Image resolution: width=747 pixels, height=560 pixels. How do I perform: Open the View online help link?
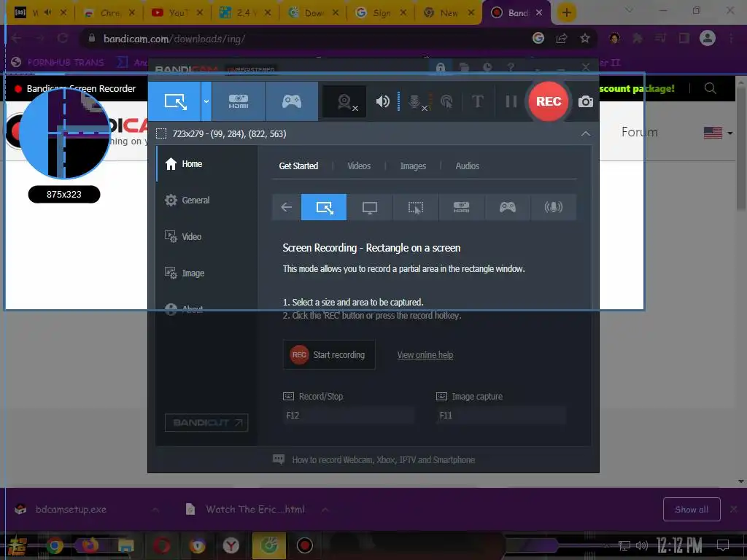[425, 355]
